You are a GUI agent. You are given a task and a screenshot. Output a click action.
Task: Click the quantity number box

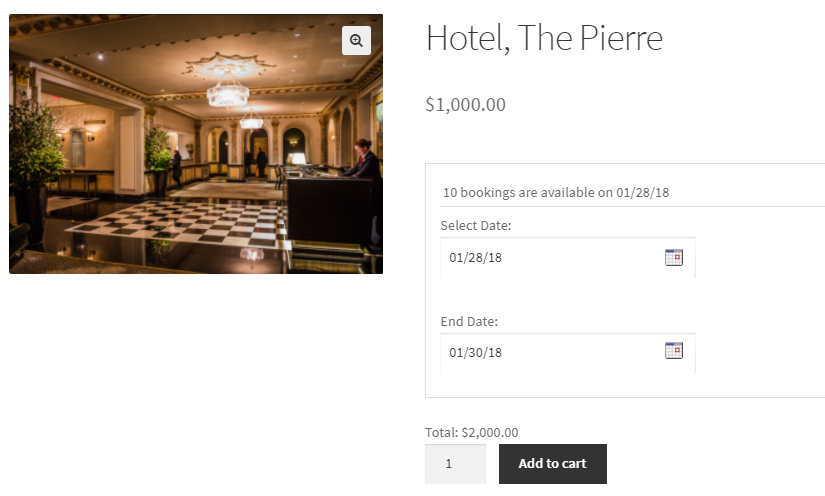(455, 464)
